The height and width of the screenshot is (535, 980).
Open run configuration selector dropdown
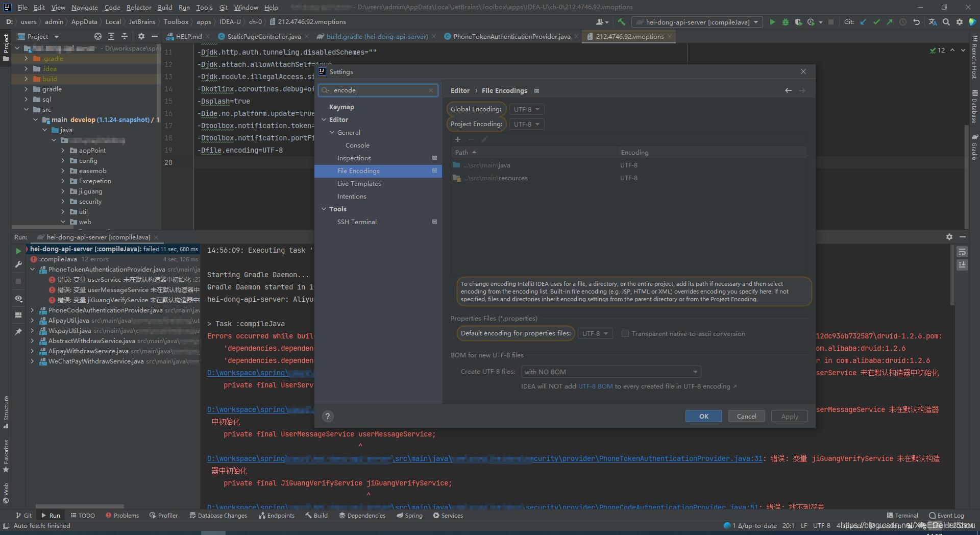[697, 22]
